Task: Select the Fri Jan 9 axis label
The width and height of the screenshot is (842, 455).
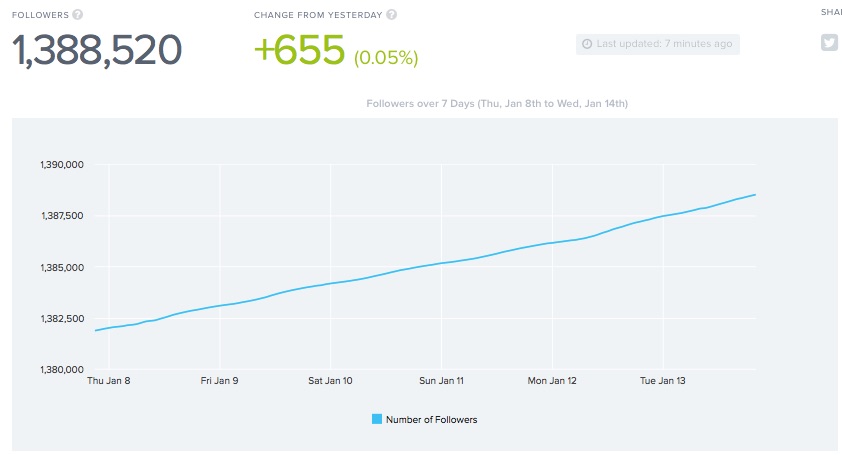Action: [219, 381]
